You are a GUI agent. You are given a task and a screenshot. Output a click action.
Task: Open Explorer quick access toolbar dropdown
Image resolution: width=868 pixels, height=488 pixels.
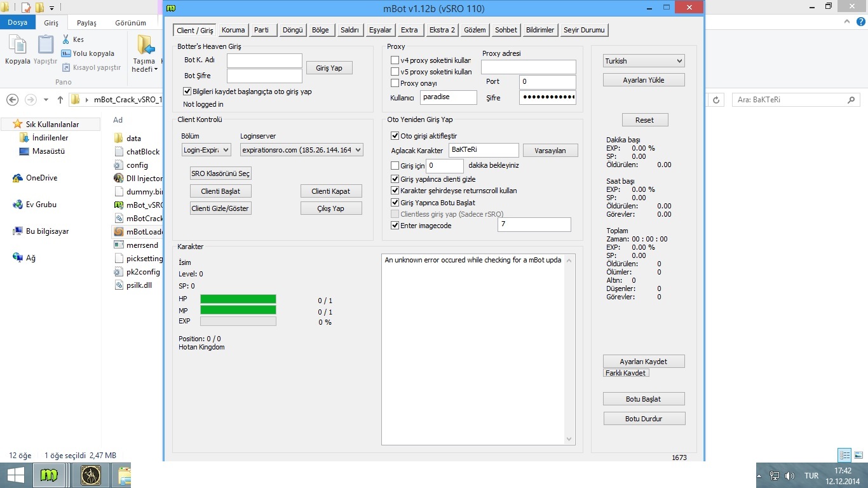pyautogui.click(x=51, y=8)
